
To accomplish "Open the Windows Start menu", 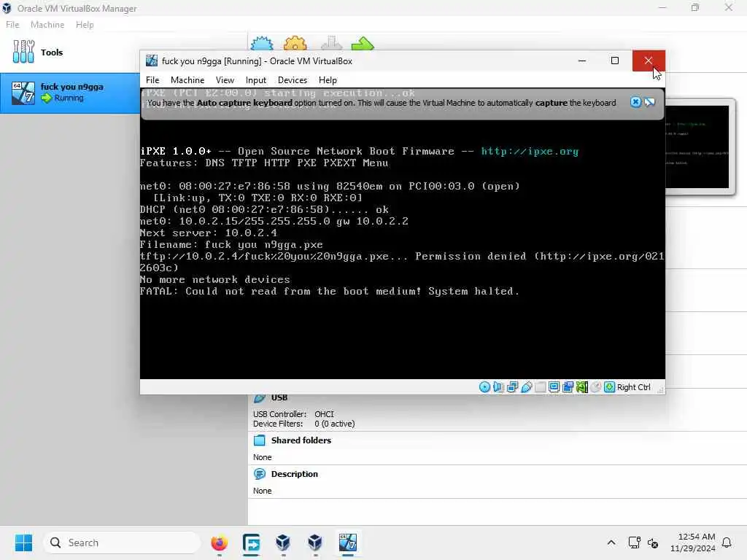I will pyautogui.click(x=23, y=542).
